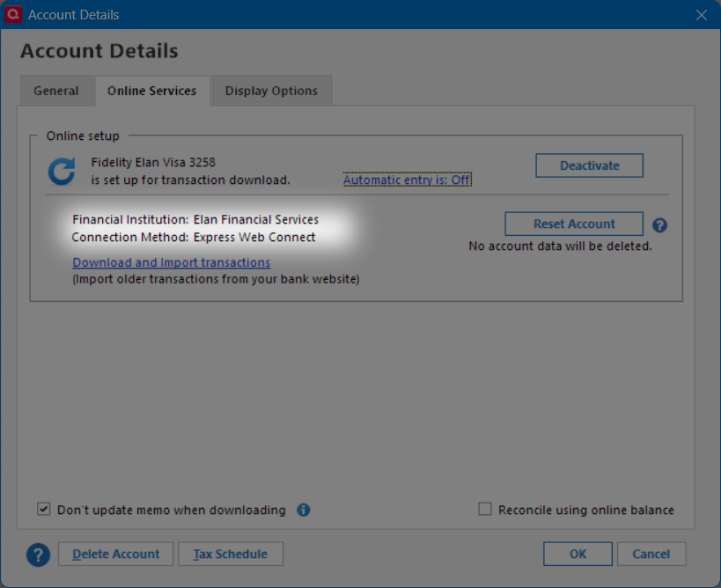Viewport: 721px width, 588px height.
Task: Toggle Don't update memo when downloading
Action: tap(44, 510)
